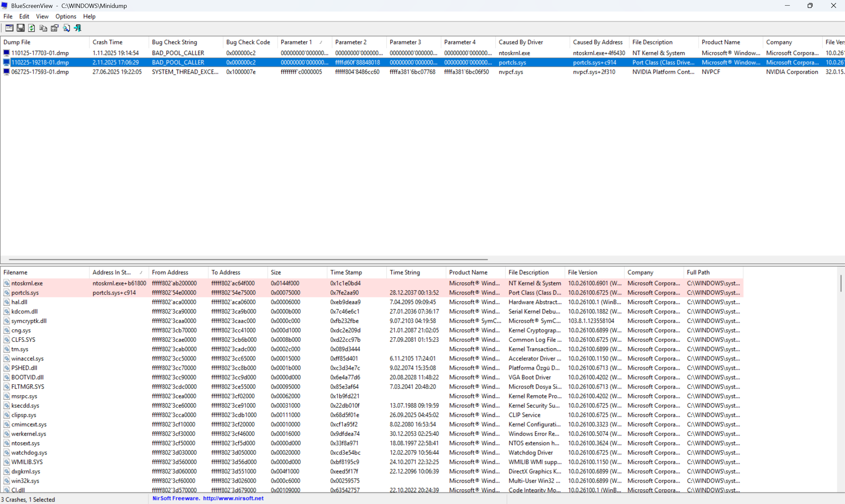Click the dump icon of 062725-17593-01.dmp
Screen dimensions: 845x504
[x=7, y=72]
